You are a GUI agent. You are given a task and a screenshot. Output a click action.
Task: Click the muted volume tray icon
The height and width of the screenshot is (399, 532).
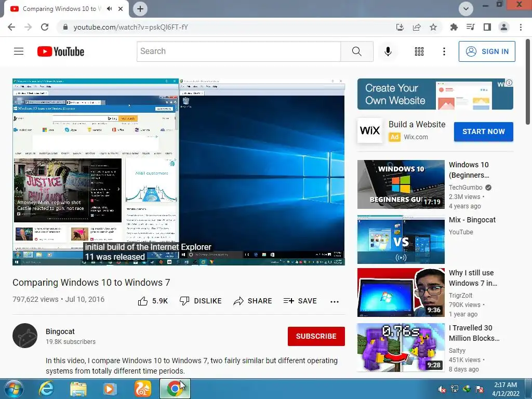tap(442, 389)
